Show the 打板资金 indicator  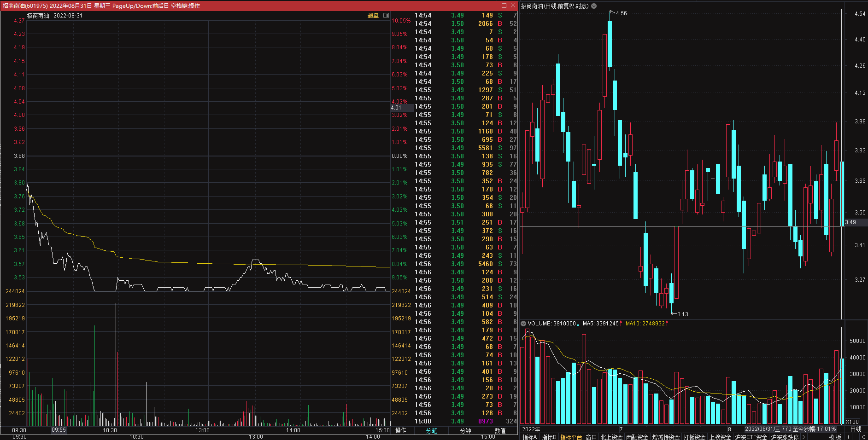coord(695,437)
